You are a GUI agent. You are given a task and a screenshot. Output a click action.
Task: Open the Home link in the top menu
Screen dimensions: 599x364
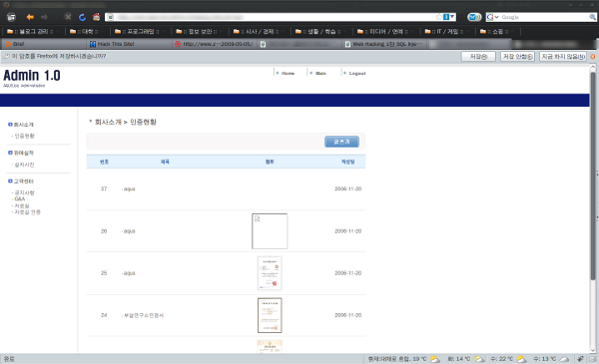(x=288, y=73)
